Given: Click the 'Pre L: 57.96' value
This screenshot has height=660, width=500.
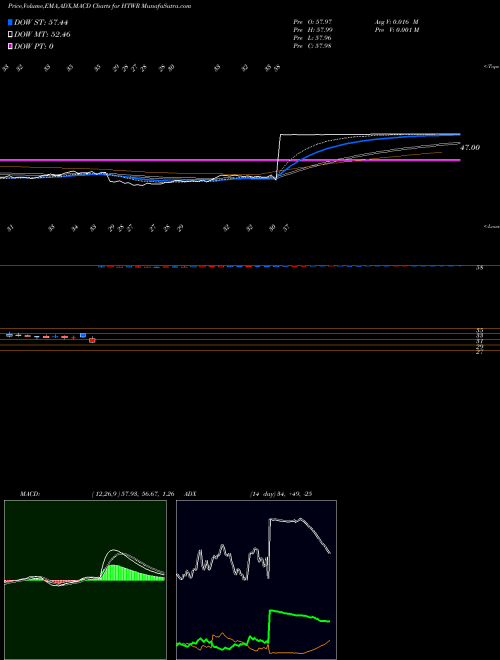Looking at the screenshot, I should click(x=313, y=38).
